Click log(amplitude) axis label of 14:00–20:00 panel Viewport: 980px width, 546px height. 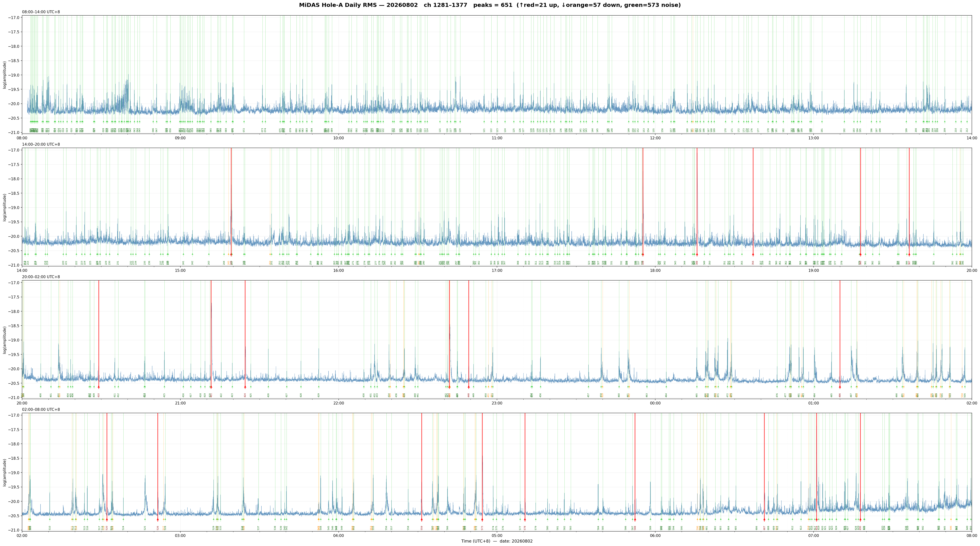pos(5,207)
